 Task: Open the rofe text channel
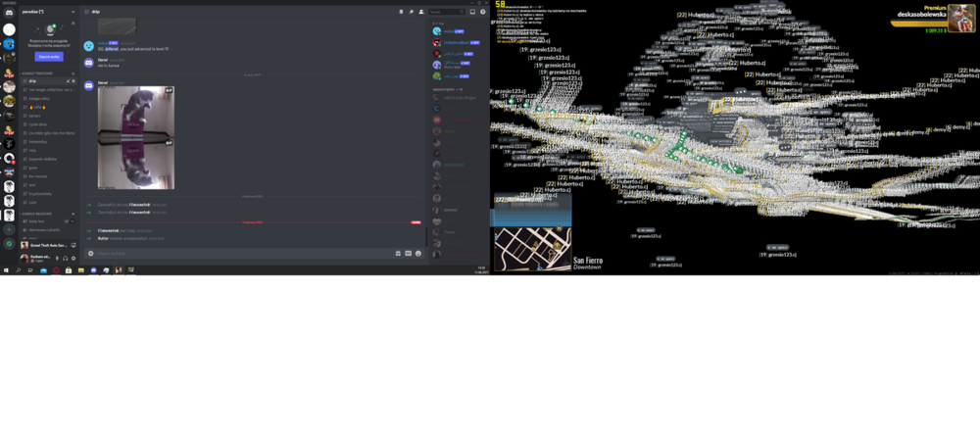coord(48,107)
